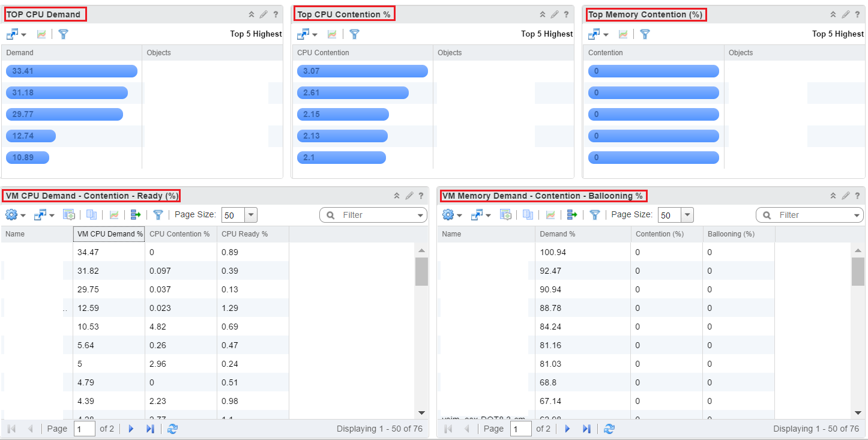Refresh the VM Memory Demand table
868x440 pixels.
[609, 429]
